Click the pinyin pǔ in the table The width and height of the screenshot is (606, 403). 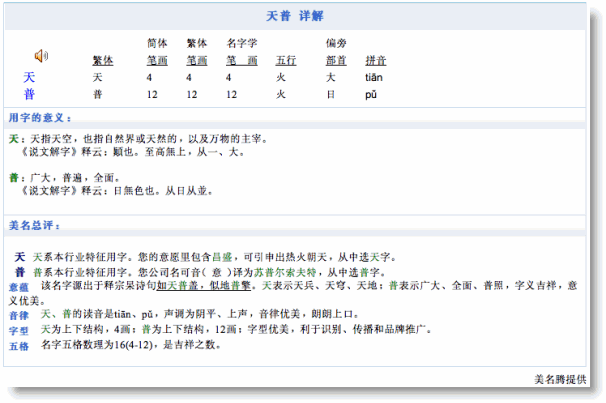pos(370,94)
